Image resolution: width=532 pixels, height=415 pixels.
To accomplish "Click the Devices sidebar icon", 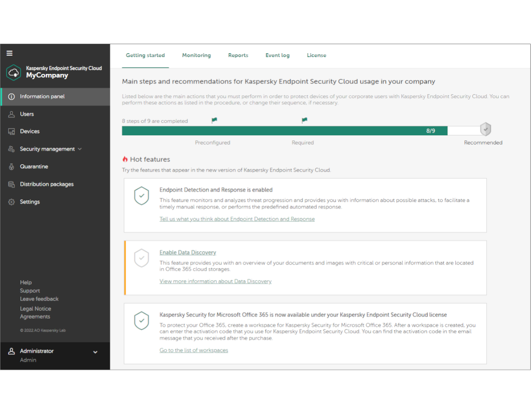I will pos(11,131).
